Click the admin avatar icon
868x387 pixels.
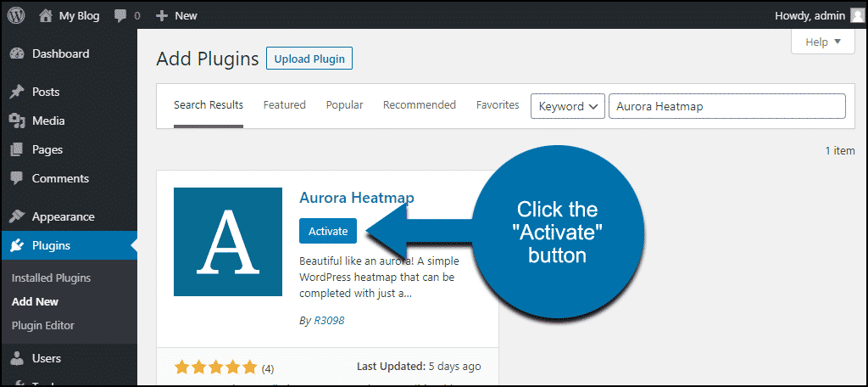click(856, 15)
